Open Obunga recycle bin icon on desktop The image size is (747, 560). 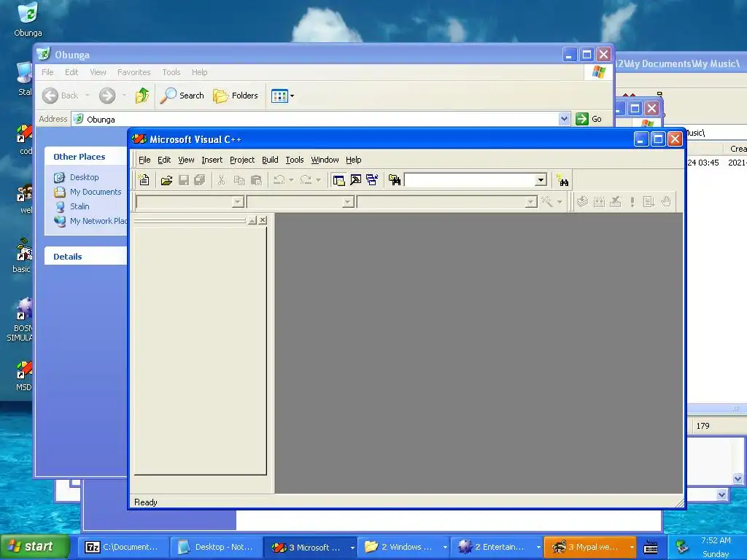(28, 19)
